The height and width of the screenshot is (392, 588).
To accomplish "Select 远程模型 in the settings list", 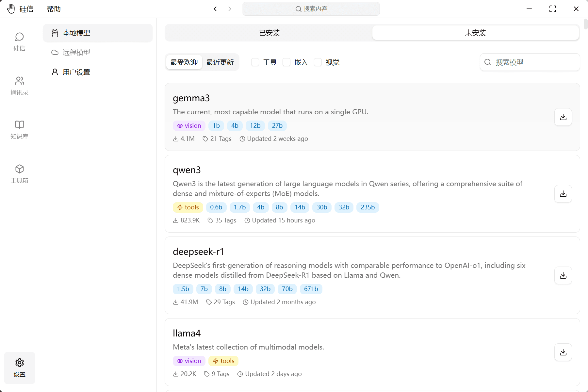I will [98, 52].
